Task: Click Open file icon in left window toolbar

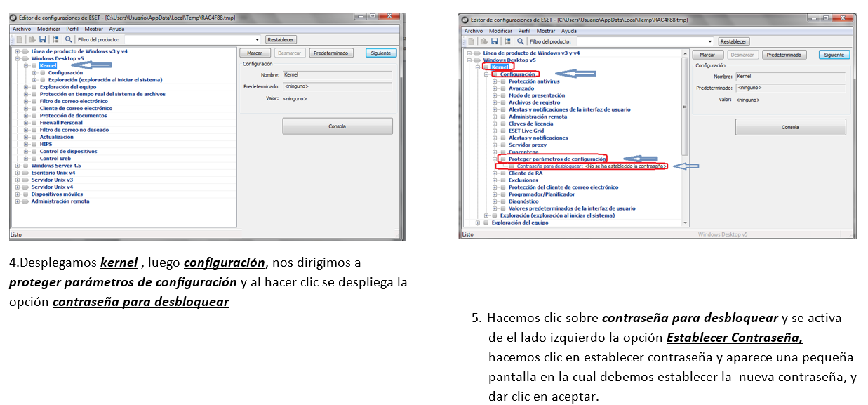Action: click(x=31, y=40)
